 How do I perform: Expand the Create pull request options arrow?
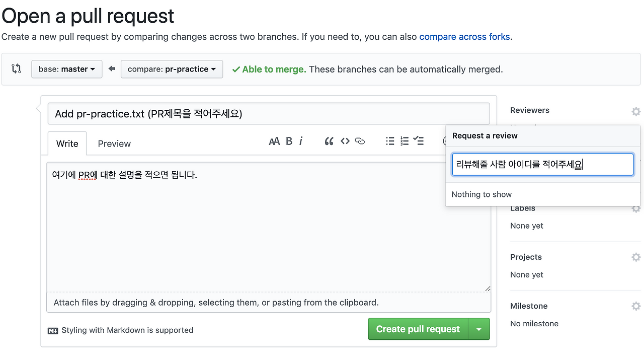[479, 330]
